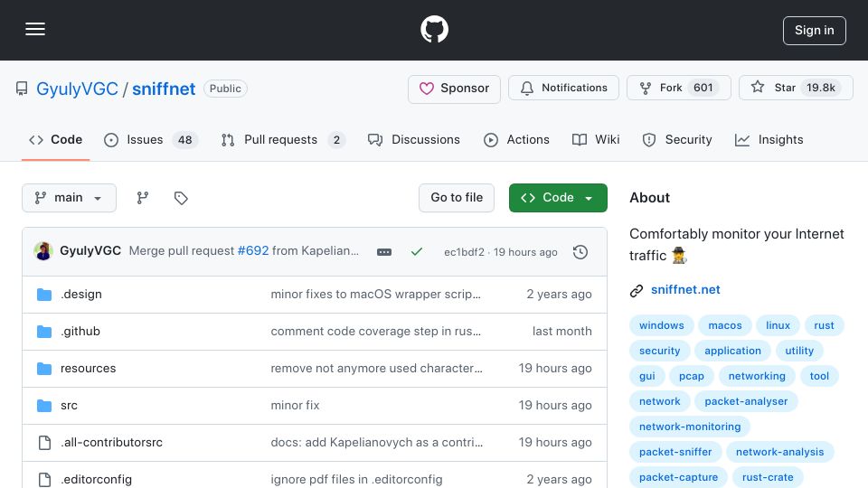Select the tool topic tag
Viewport: 868px width, 488px height.
(x=819, y=376)
